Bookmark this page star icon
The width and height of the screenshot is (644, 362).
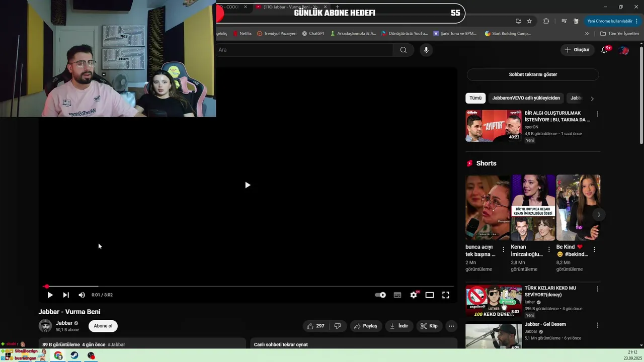click(529, 21)
